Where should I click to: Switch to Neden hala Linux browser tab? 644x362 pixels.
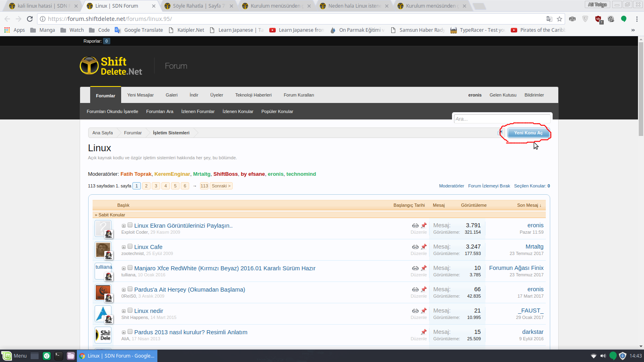click(354, 6)
